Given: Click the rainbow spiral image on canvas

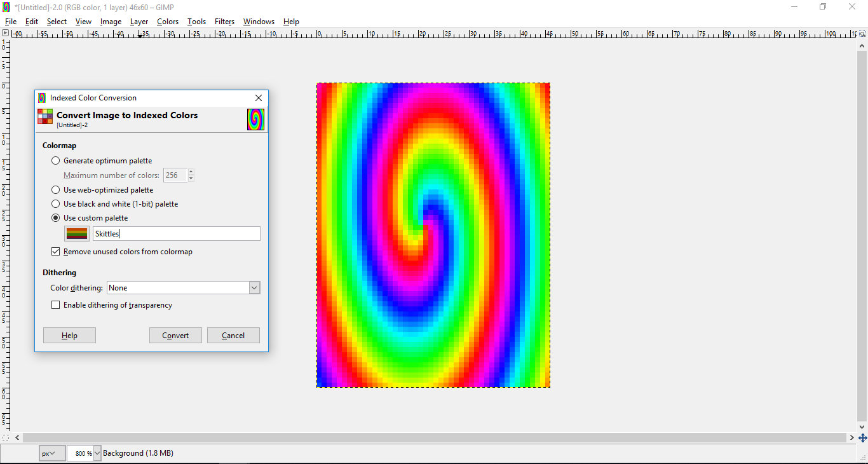Looking at the screenshot, I should click(x=433, y=235).
